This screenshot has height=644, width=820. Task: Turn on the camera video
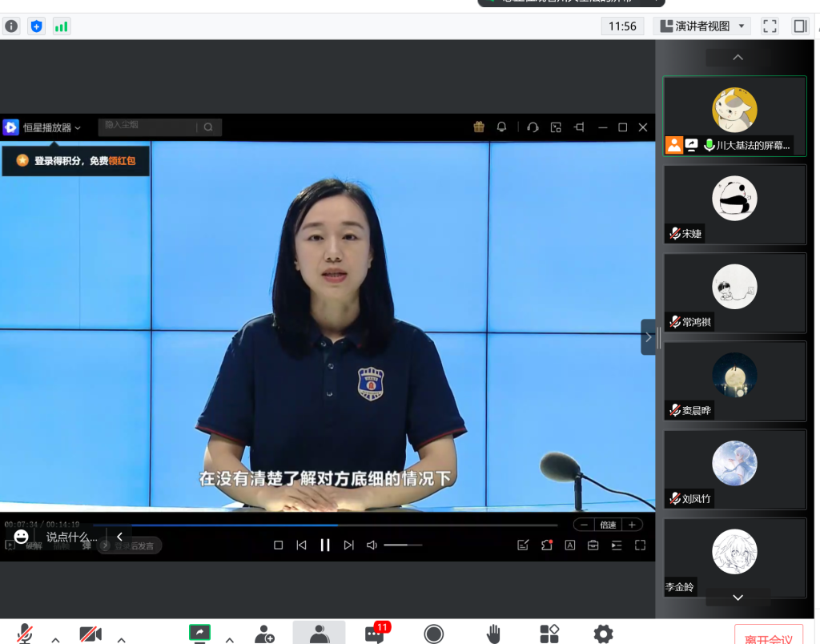pyautogui.click(x=90, y=634)
